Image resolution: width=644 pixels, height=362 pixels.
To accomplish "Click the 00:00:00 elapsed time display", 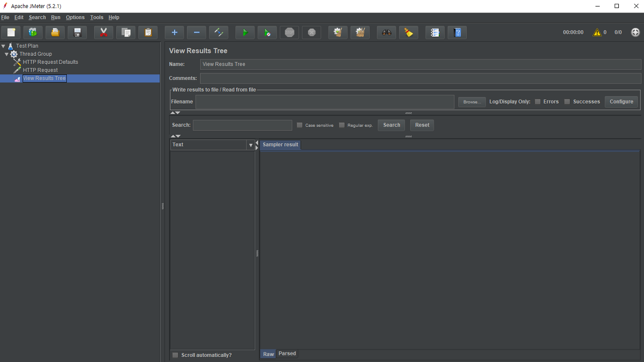I will point(573,32).
